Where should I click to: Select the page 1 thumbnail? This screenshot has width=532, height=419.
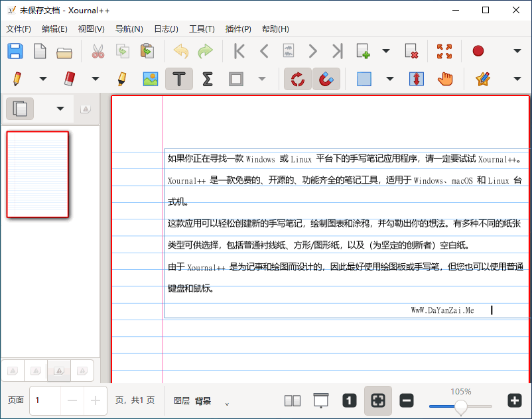click(x=38, y=174)
